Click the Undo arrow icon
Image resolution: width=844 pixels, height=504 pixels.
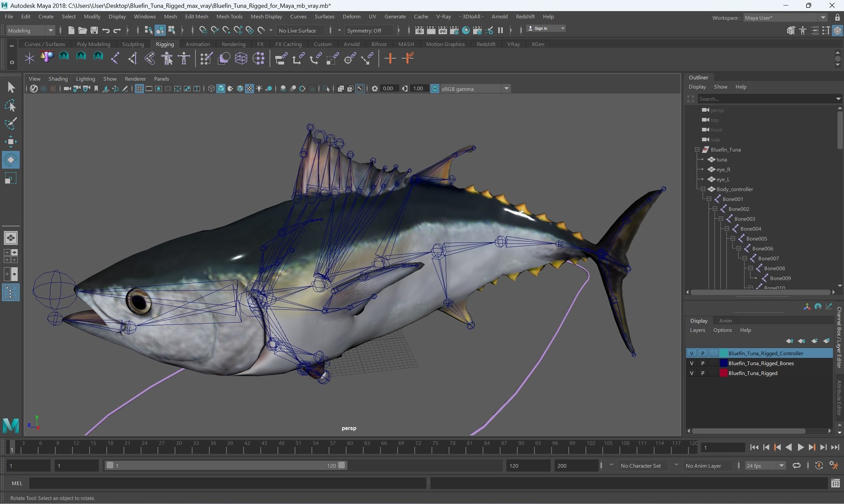click(x=106, y=30)
